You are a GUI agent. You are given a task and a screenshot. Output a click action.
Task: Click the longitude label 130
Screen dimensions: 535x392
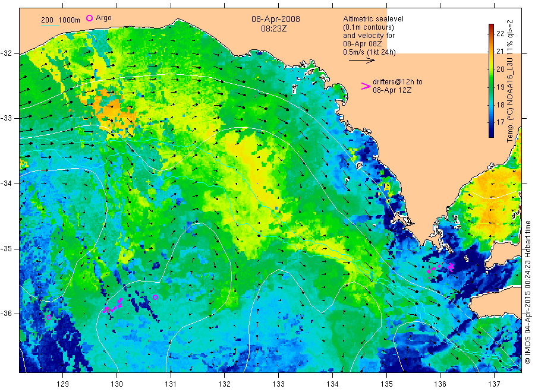(x=117, y=384)
